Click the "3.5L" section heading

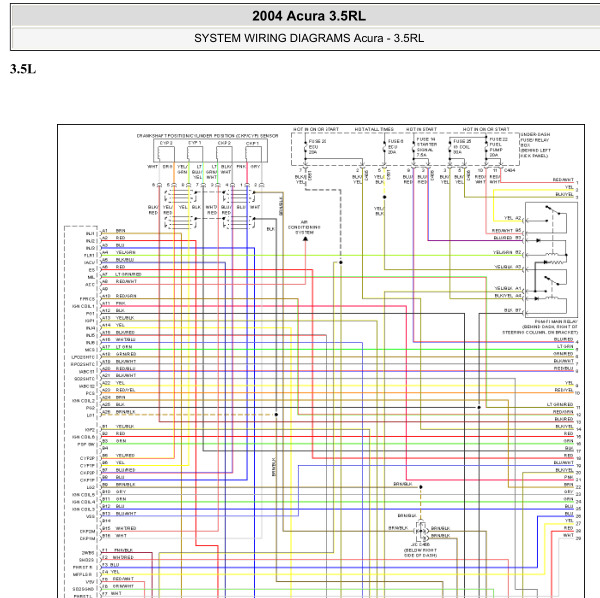23,69
